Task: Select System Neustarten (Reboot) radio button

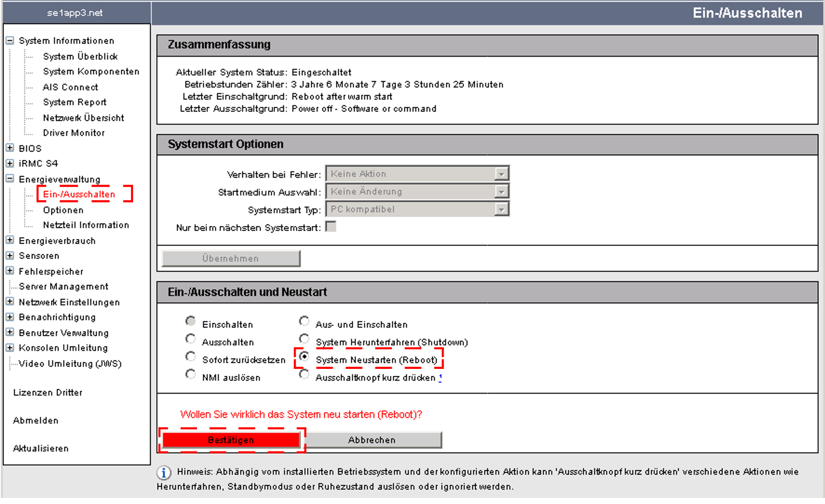Action: click(304, 356)
